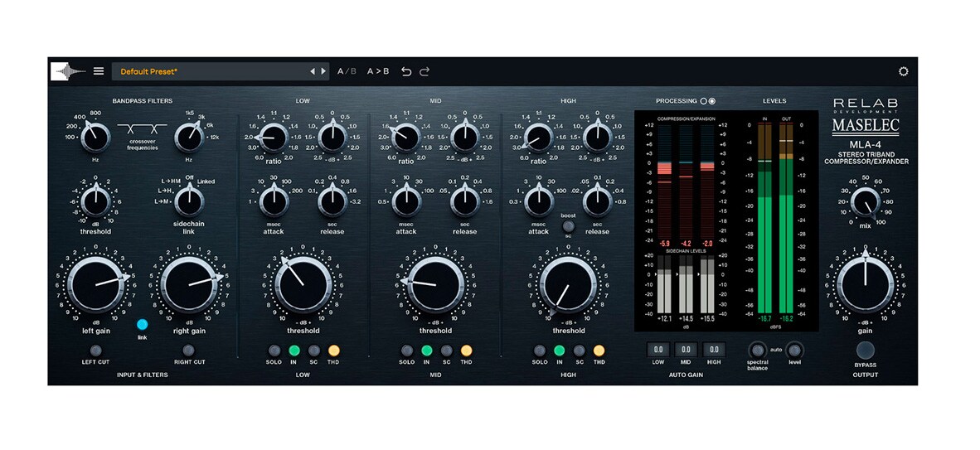The width and height of the screenshot is (980, 450).
Task: Copy A to B with A > B
Action: coord(378,71)
